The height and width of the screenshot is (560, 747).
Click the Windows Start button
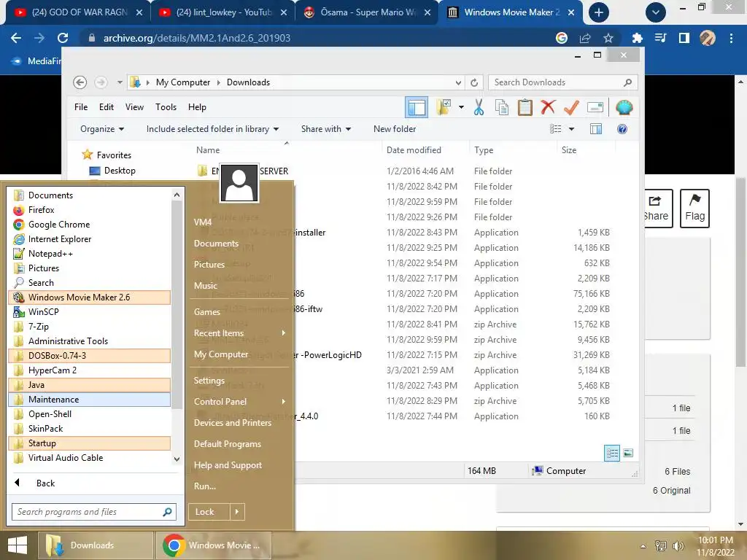tap(18, 545)
